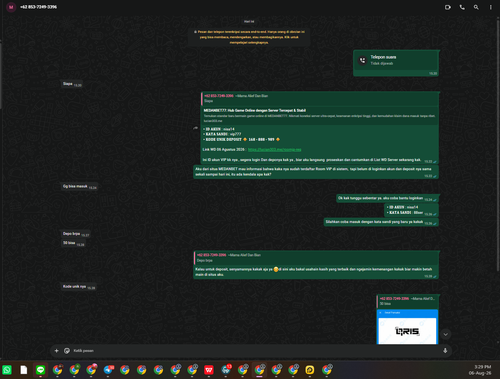500x379 pixels.
Task: Open the red WPS Office taskbar icon
Action: pyautogui.click(x=209, y=370)
